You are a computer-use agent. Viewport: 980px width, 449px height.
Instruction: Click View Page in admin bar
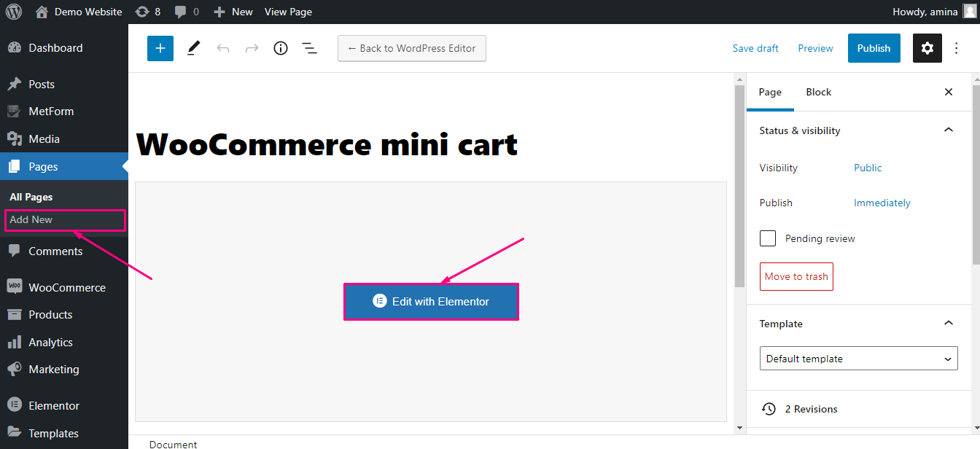tap(288, 12)
